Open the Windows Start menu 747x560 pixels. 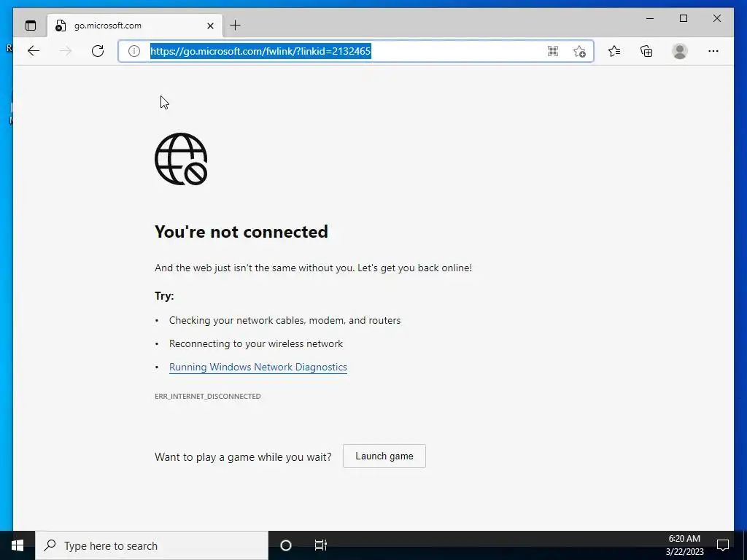[18, 545]
